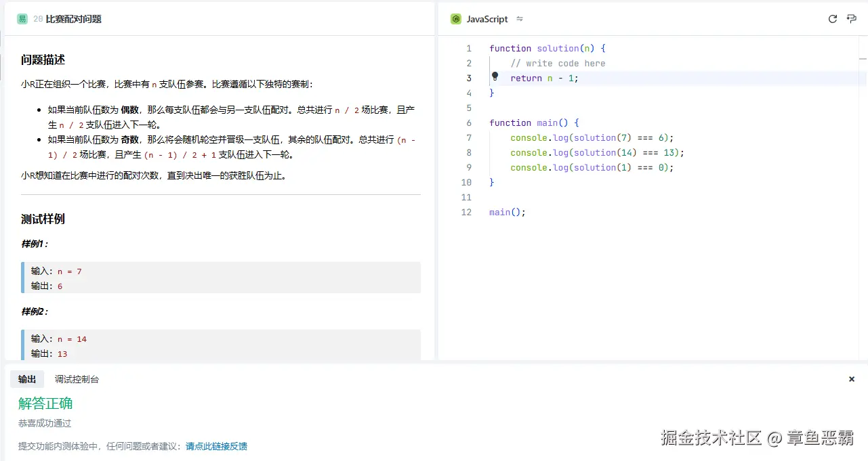Select the 问题描述 section heading
Viewport: 868px width, 461px height.
41,60
